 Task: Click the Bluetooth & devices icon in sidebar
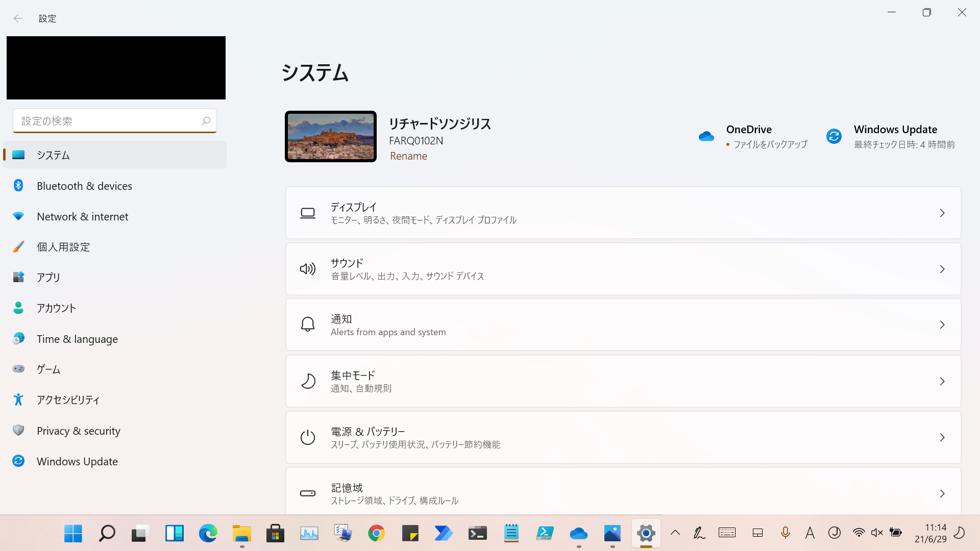coord(18,186)
